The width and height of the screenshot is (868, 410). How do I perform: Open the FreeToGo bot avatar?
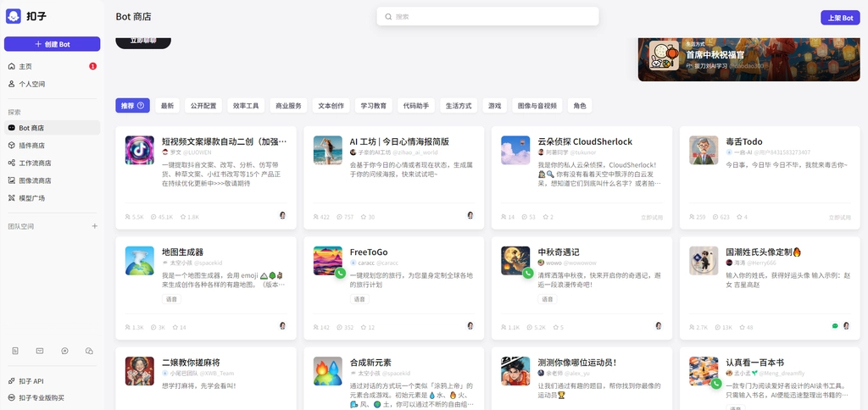(x=328, y=261)
